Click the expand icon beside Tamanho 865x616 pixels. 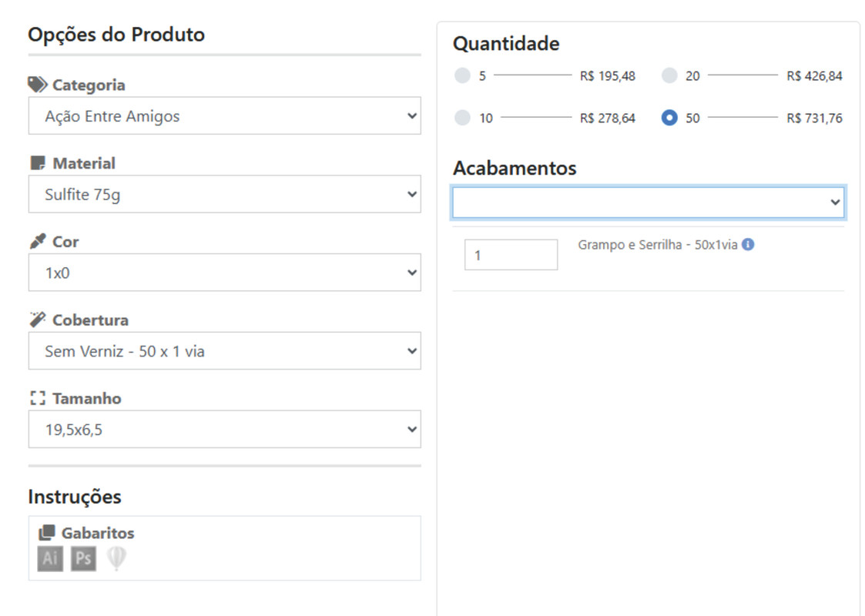(x=37, y=398)
